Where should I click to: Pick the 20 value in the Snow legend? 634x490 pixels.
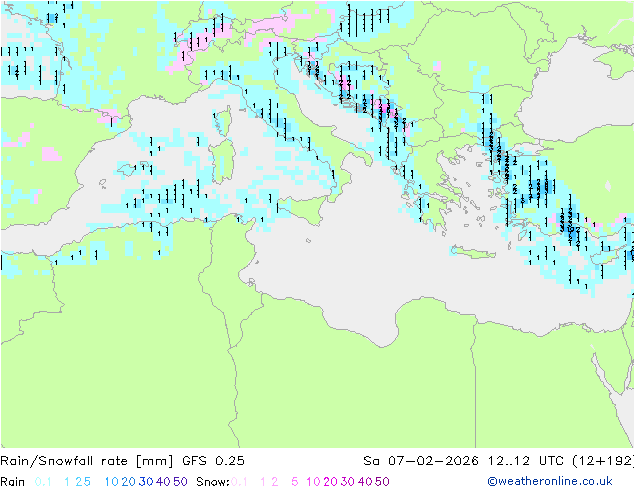click(330, 482)
